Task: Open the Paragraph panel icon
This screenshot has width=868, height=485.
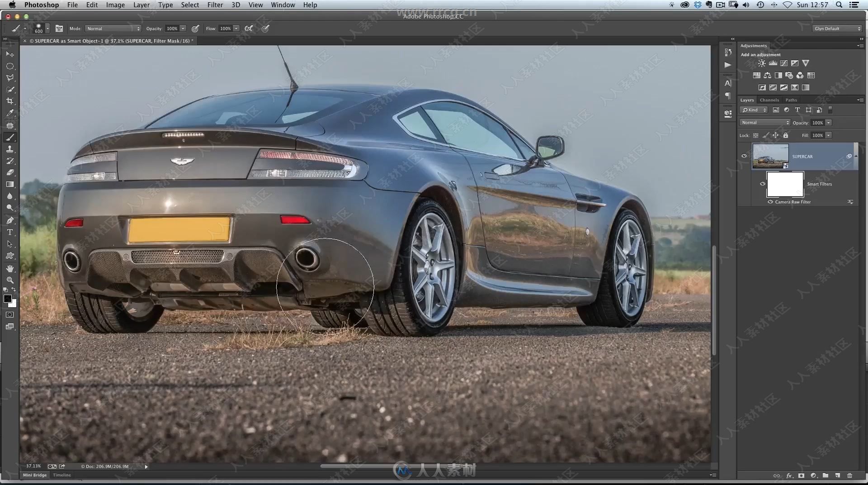Action: coord(728,95)
